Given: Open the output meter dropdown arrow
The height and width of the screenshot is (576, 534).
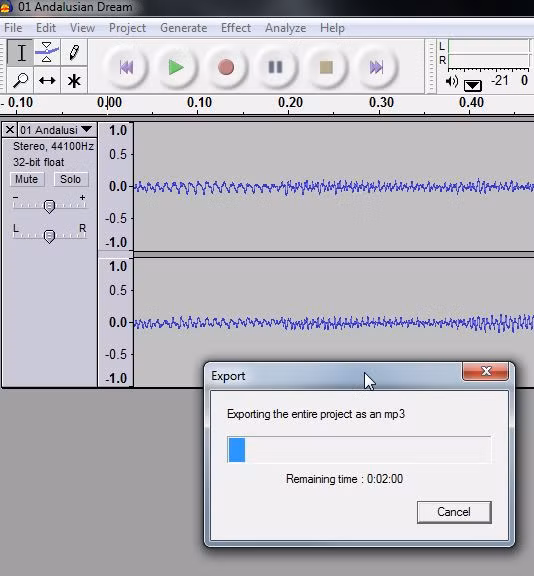Looking at the screenshot, I should [473, 86].
